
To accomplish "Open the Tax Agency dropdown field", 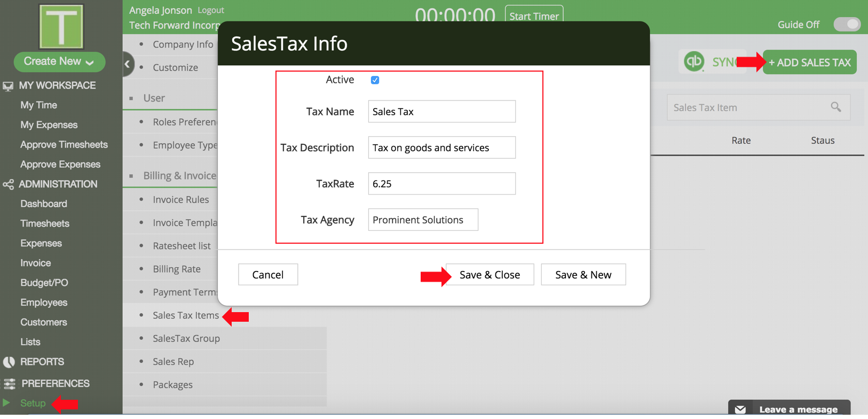I will [423, 220].
